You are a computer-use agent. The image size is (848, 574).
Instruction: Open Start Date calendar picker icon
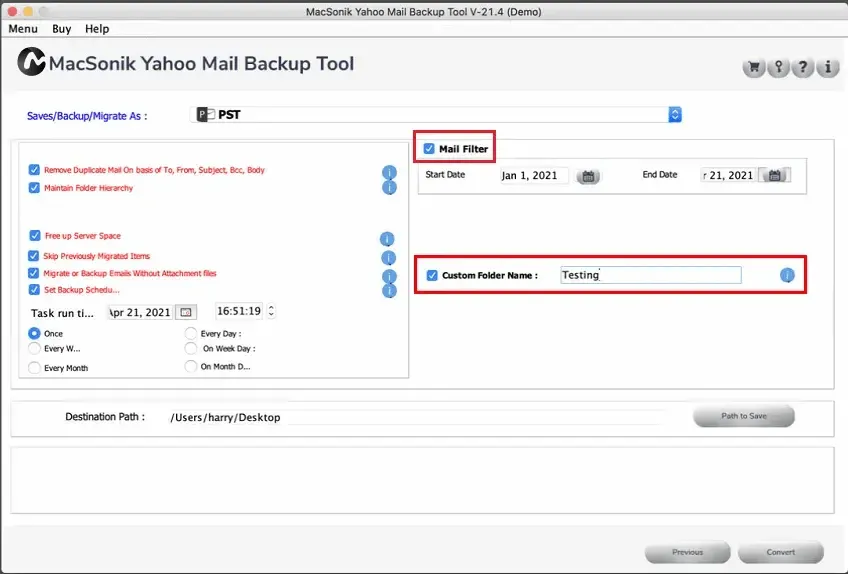tap(588, 176)
